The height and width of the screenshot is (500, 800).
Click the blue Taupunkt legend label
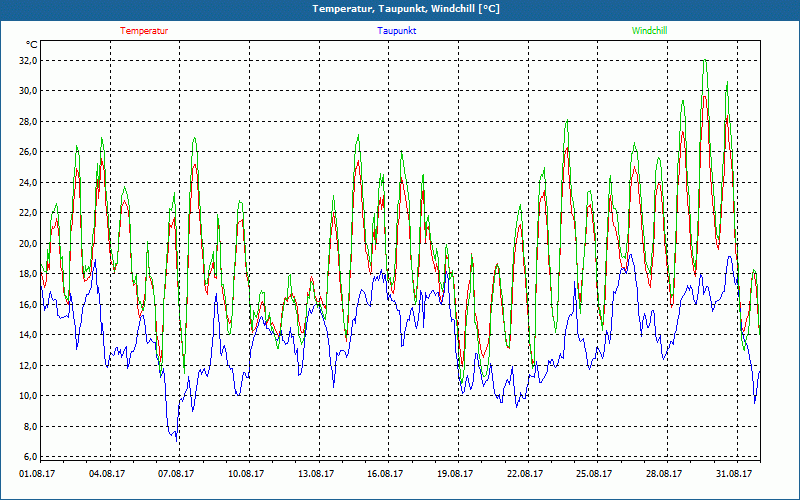[x=396, y=31]
